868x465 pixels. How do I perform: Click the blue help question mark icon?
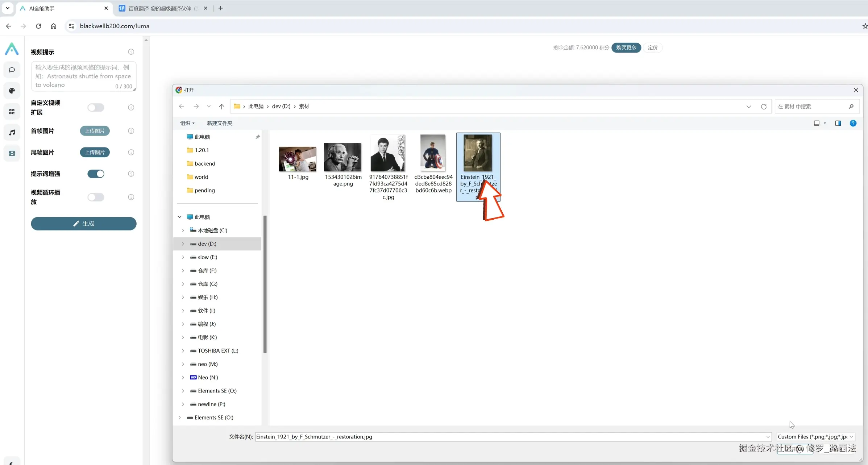(x=853, y=123)
